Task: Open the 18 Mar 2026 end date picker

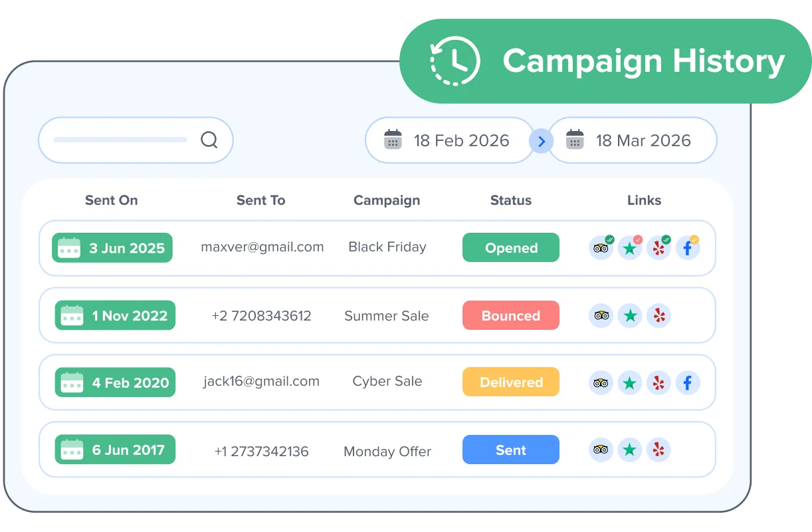Action: (633, 140)
